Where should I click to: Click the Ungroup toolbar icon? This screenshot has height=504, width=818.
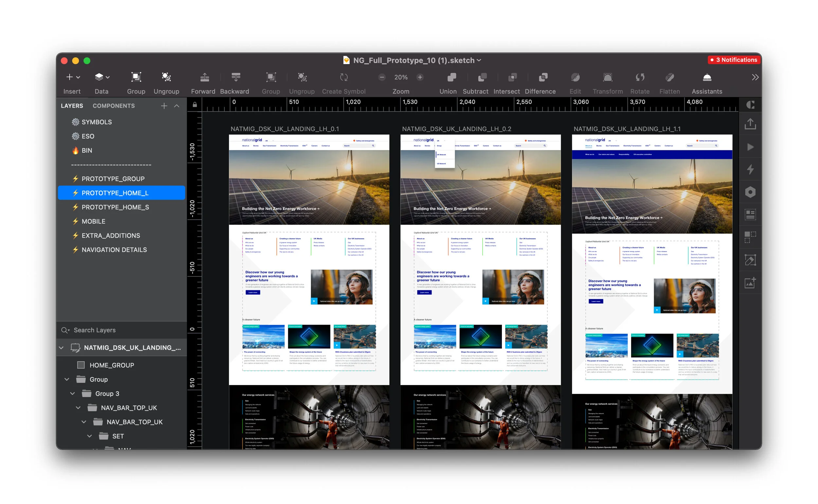pos(166,77)
